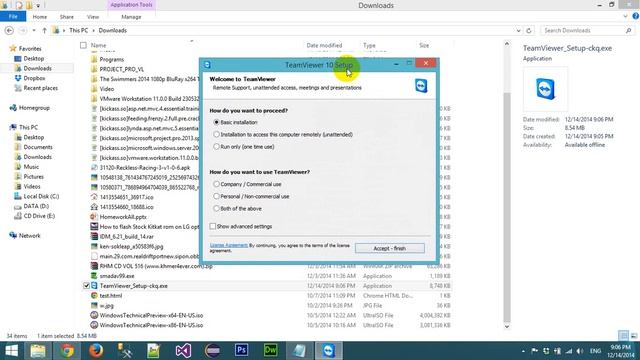The image size is (640, 360).
Task: Show hidden system tray icons
Action: [523, 351]
